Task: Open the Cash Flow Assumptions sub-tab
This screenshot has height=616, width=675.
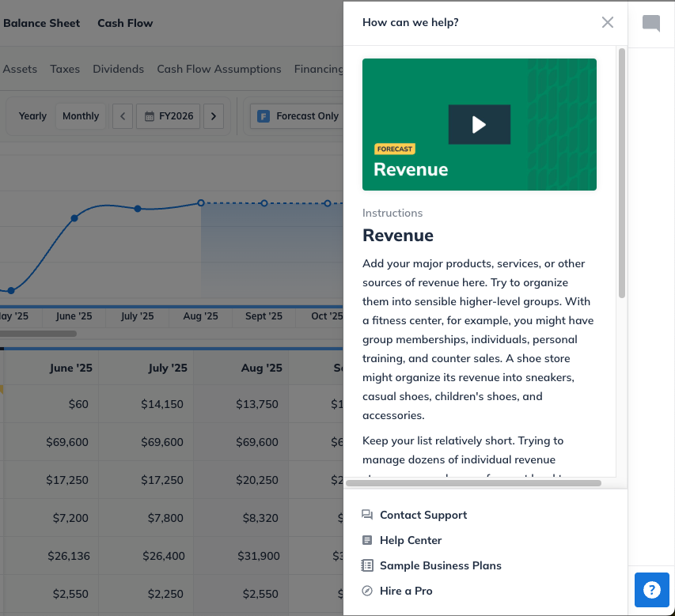Action: pos(218,69)
